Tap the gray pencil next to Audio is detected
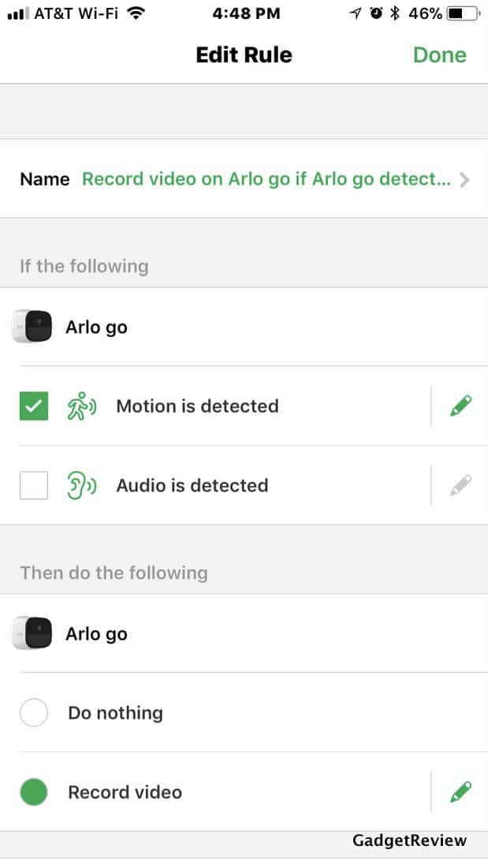Image resolution: width=488 pixels, height=868 pixels. click(x=460, y=485)
